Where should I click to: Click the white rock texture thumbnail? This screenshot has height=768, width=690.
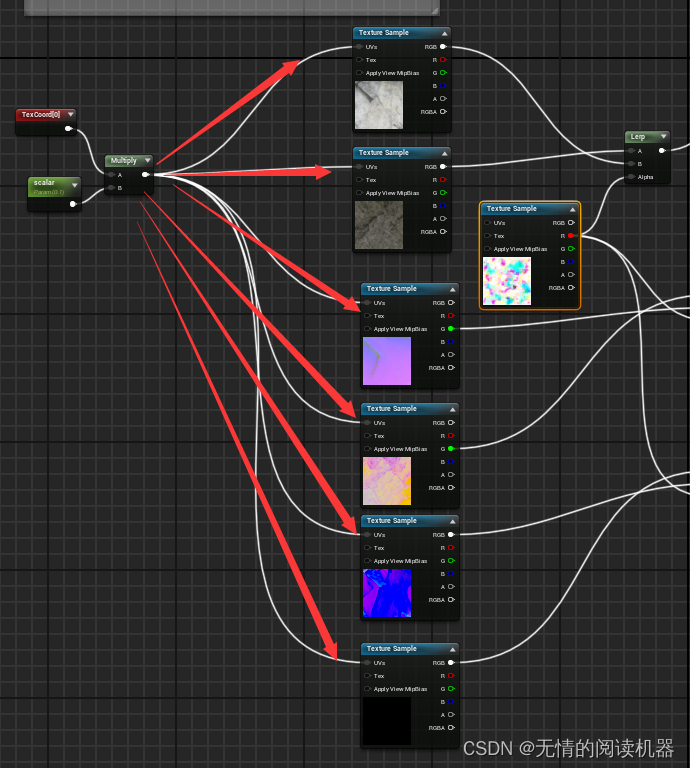pyautogui.click(x=379, y=105)
